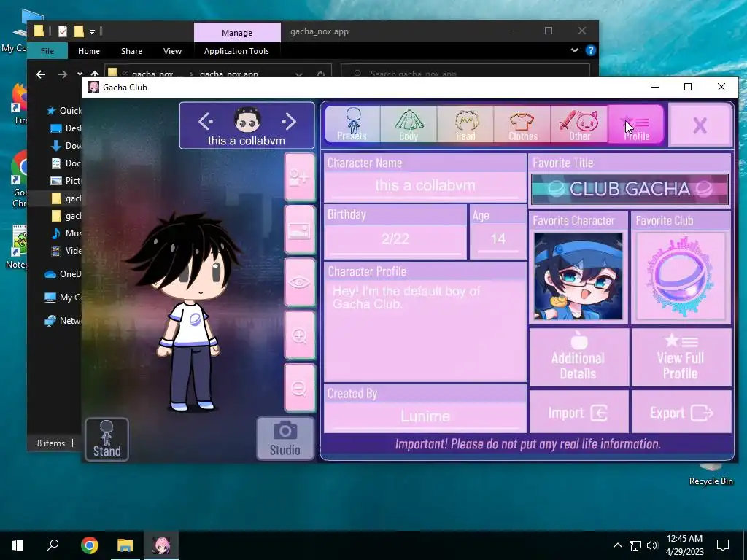Click the Export button
Screen dimensions: 747x560
(681, 413)
